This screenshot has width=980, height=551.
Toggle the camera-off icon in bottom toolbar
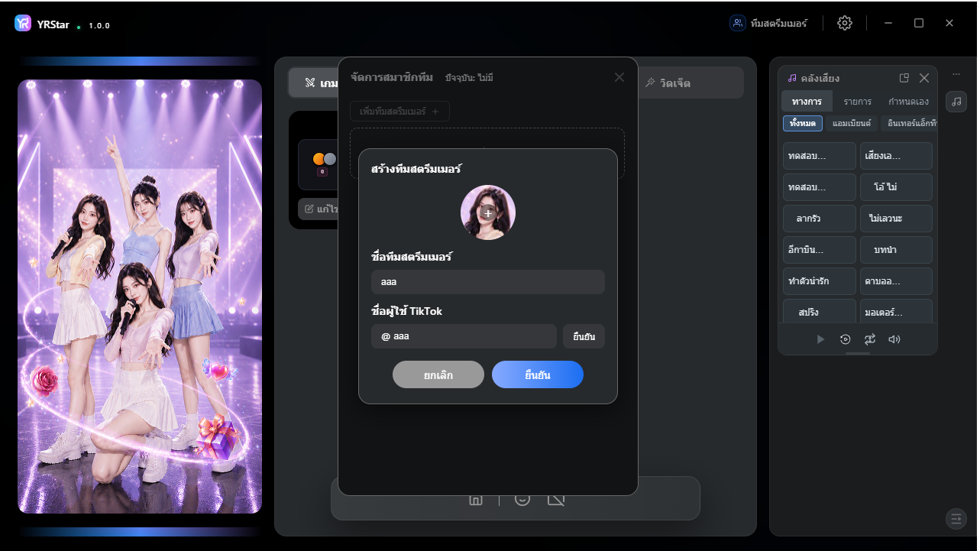(556, 499)
